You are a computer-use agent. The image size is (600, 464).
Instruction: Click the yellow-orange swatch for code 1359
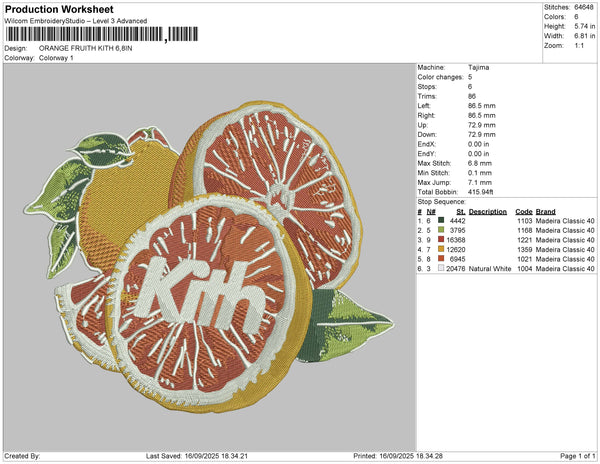tap(441, 249)
